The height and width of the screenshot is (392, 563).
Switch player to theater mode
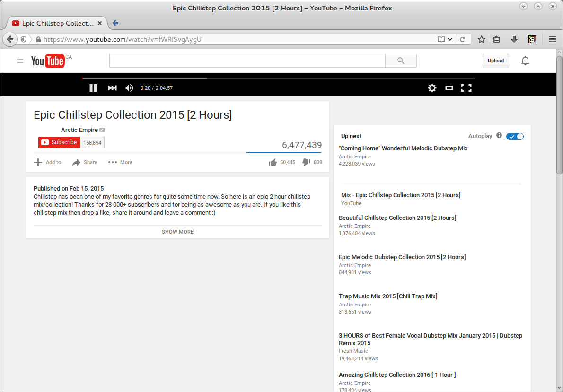click(449, 87)
